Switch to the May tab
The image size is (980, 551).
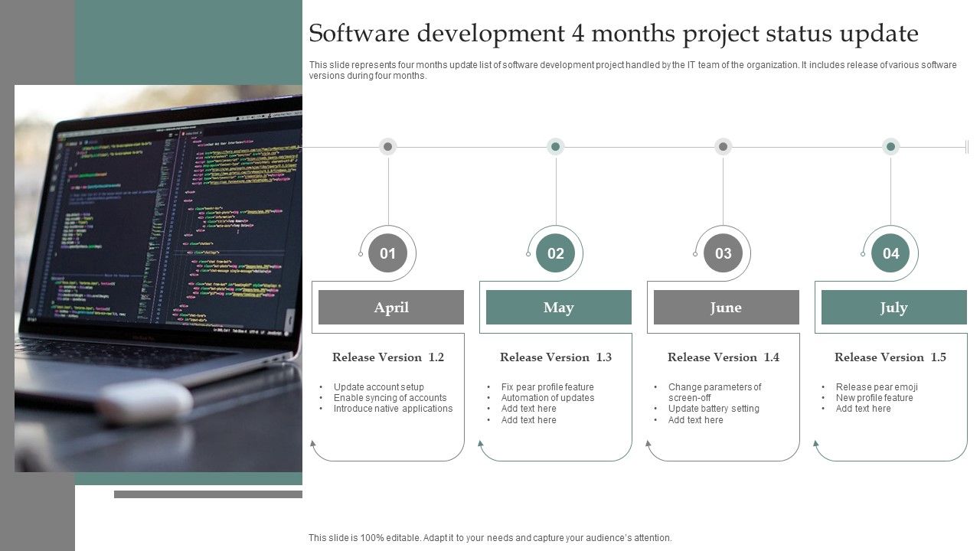point(558,307)
